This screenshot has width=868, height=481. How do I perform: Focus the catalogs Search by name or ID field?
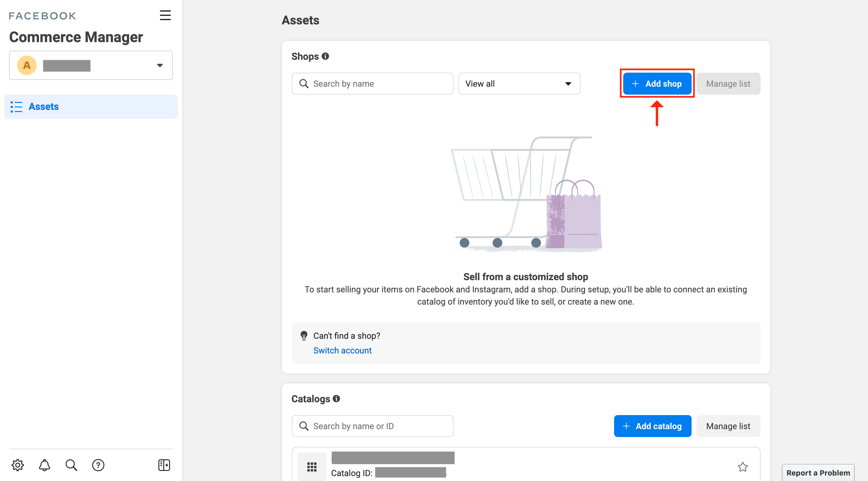click(372, 426)
